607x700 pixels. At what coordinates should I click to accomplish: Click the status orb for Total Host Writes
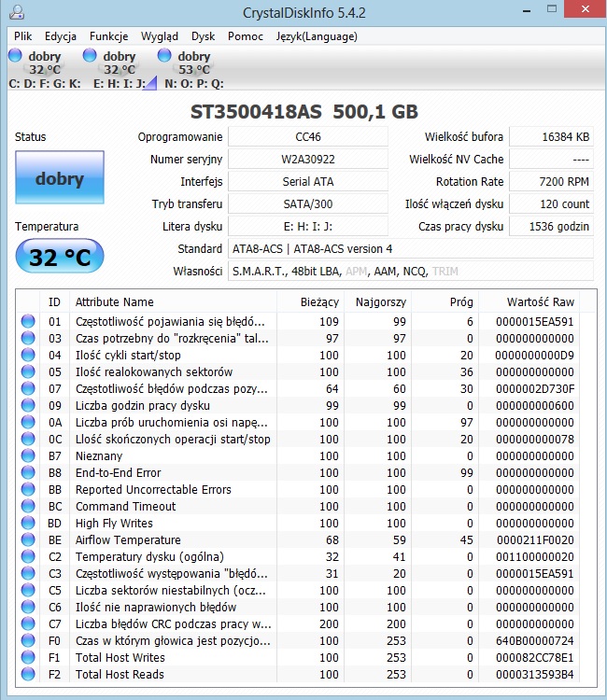[28, 657]
